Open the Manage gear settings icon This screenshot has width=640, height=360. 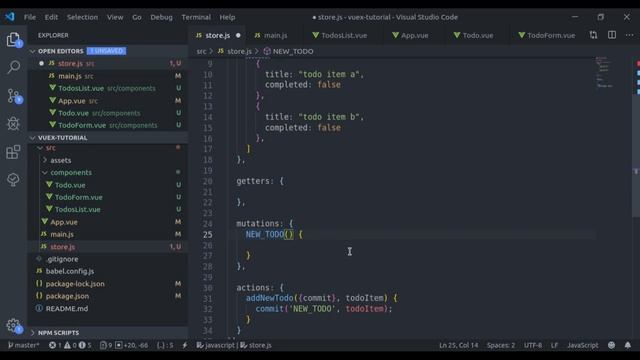coord(13,325)
